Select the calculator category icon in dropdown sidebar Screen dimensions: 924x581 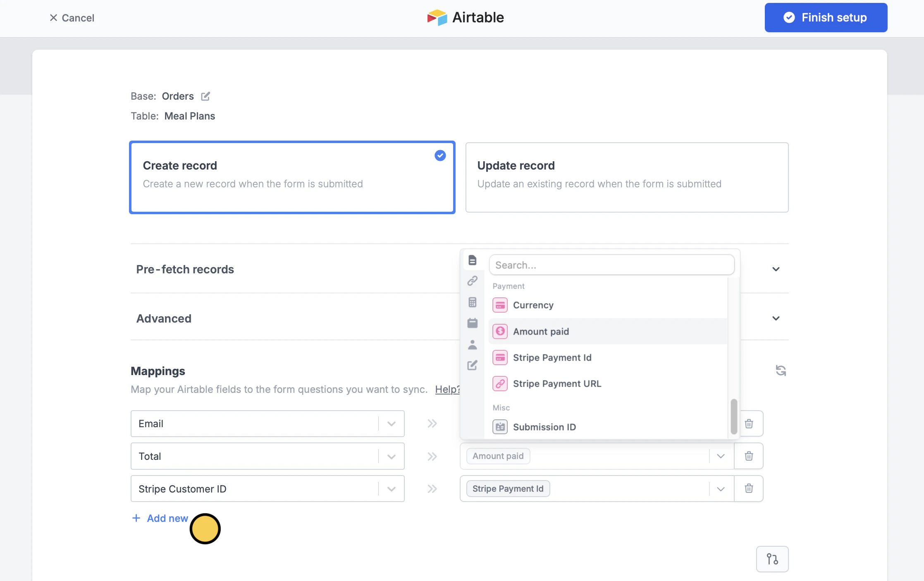click(x=473, y=302)
